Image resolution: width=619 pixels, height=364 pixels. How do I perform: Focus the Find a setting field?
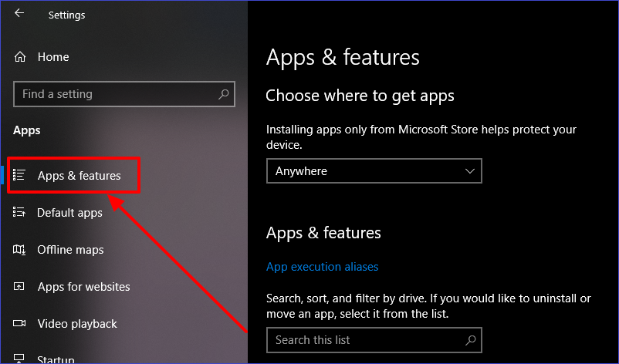(124, 94)
